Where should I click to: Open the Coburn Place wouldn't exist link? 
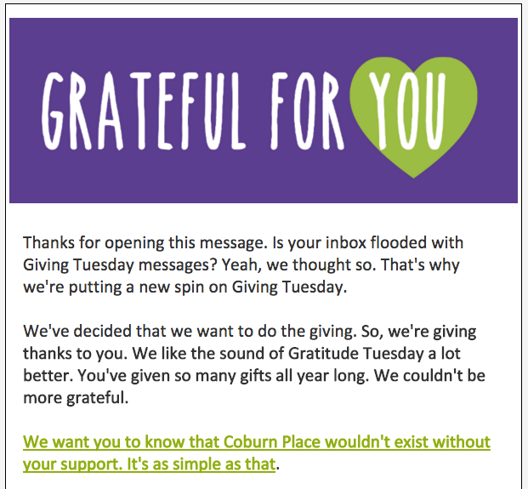[x=257, y=452]
